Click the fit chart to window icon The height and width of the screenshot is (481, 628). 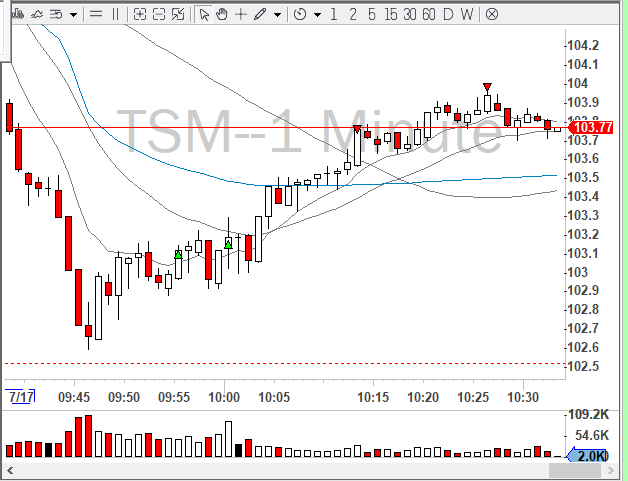coord(178,15)
